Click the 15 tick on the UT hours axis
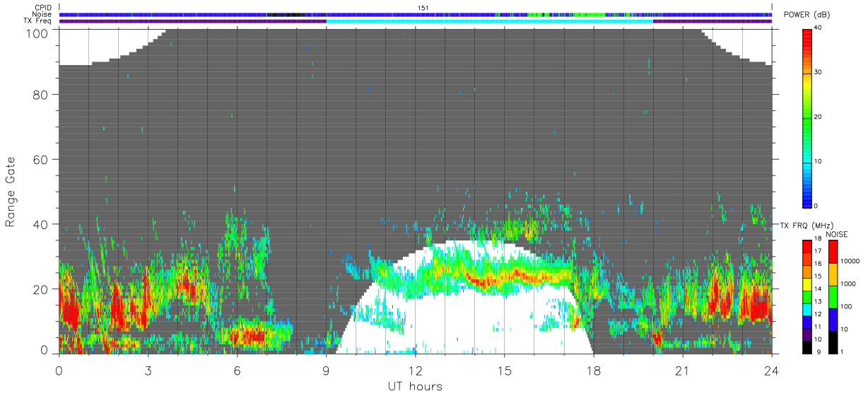 tap(504, 371)
